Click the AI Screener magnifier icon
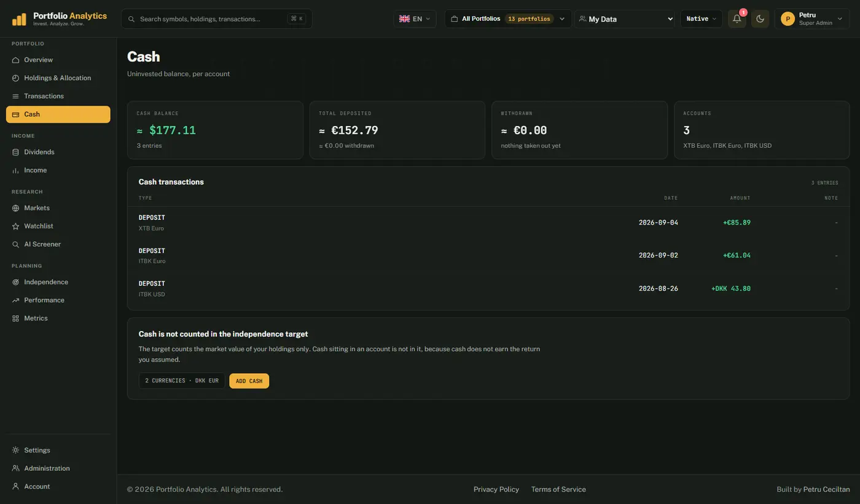 point(16,244)
